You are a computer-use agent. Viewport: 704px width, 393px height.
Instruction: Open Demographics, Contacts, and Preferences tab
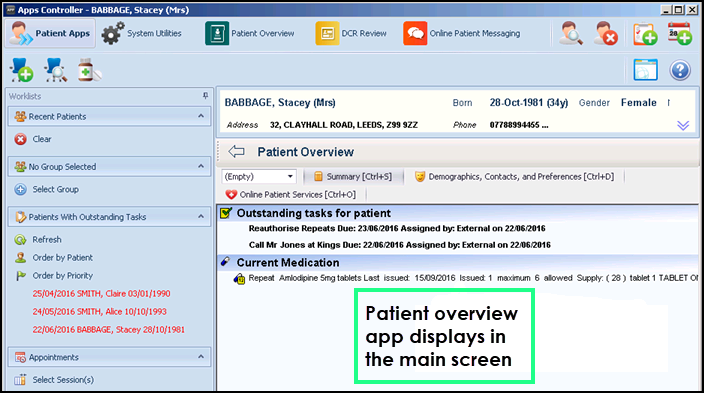pos(514,177)
